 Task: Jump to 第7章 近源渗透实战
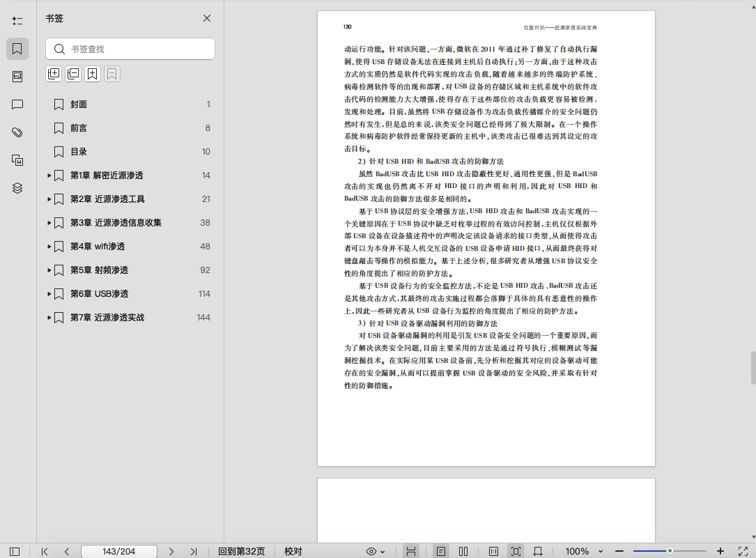pyautogui.click(x=107, y=317)
